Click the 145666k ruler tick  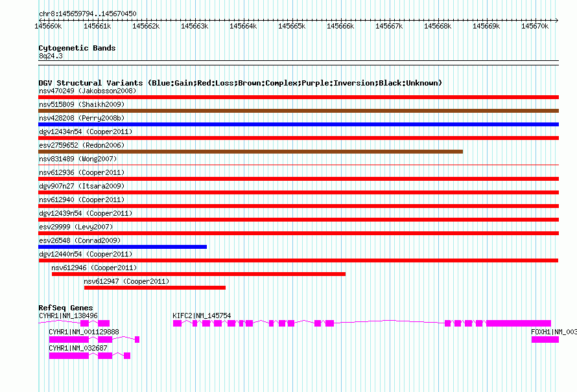340,26
